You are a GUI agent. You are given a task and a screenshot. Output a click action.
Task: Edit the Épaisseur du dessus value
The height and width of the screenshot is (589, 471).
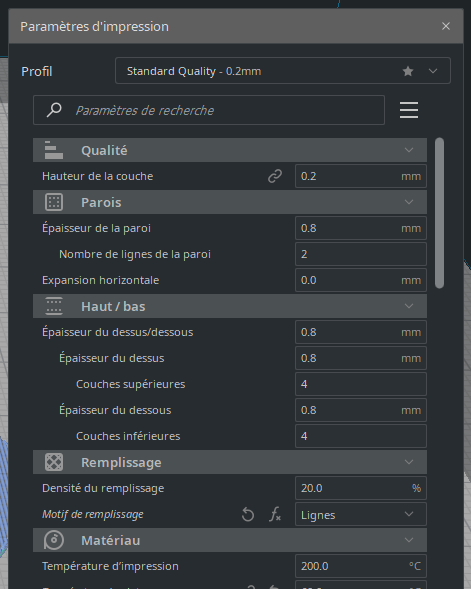(x=361, y=358)
